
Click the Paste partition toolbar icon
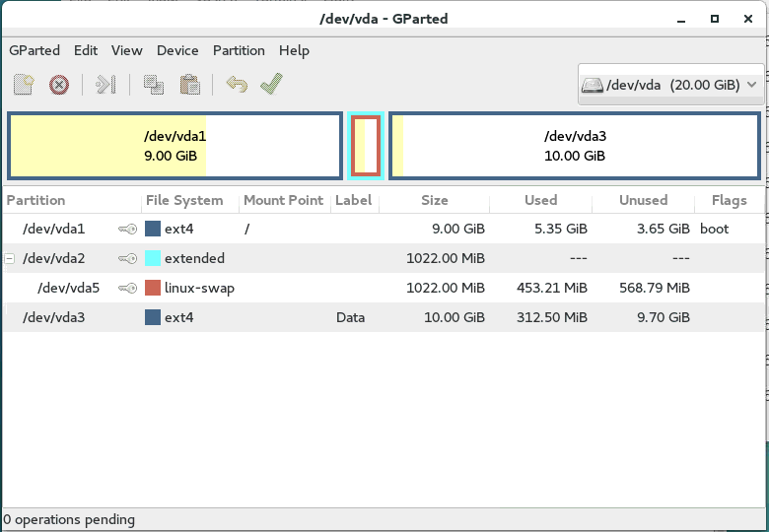click(189, 85)
